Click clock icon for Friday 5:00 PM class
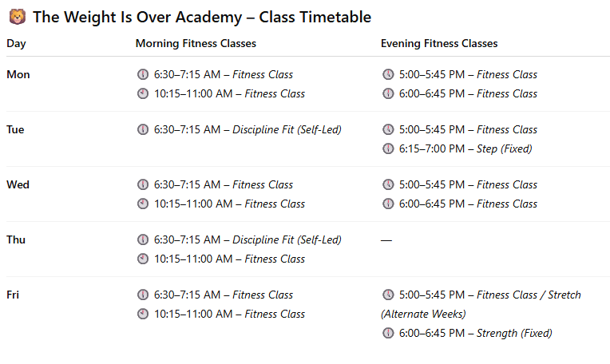 pyautogui.click(x=388, y=295)
